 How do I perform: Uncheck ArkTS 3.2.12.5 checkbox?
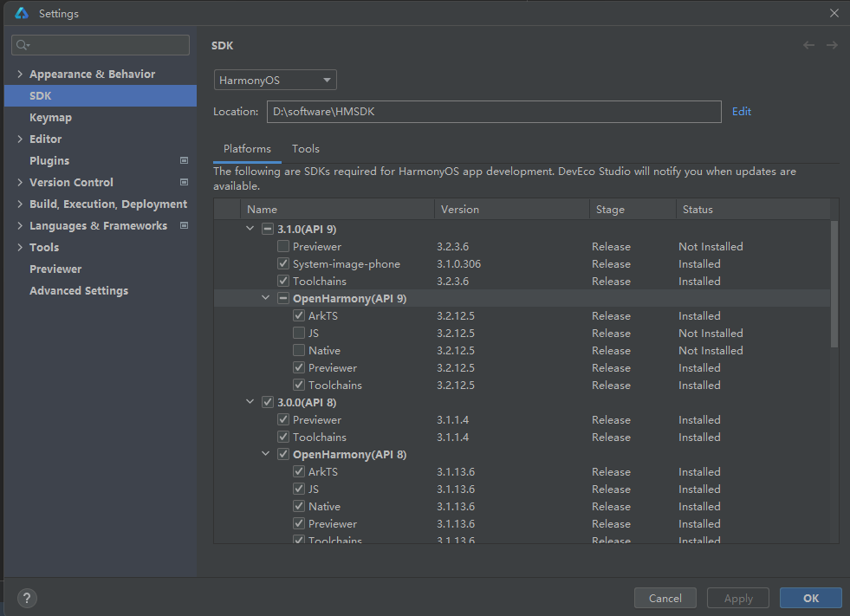[x=299, y=315]
